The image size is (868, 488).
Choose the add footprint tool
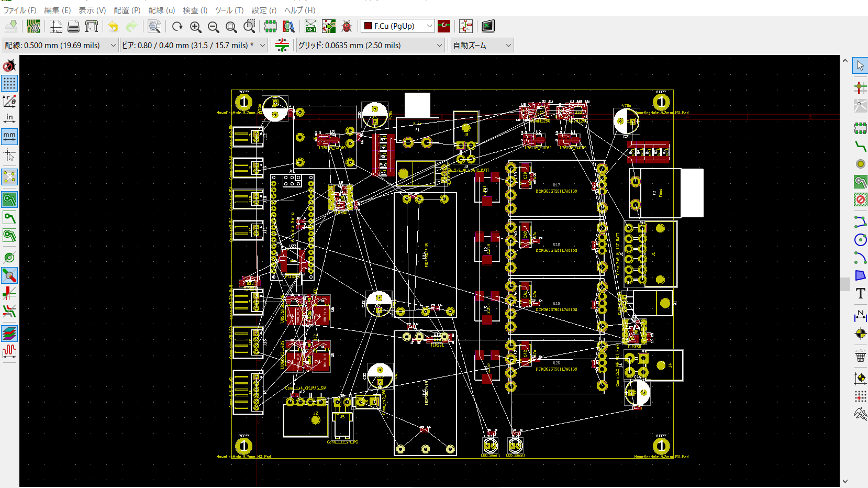(860, 128)
